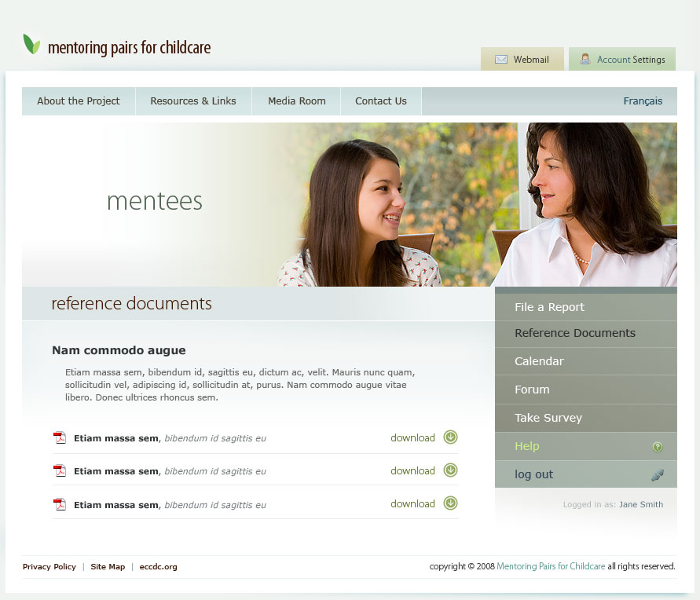The height and width of the screenshot is (600, 700).
Task: Open the Contact Us page
Action: click(381, 101)
